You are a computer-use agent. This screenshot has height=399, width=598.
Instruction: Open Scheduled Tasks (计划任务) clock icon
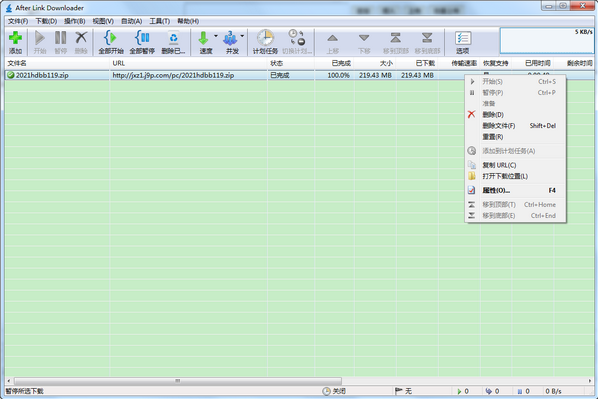[265, 38]
